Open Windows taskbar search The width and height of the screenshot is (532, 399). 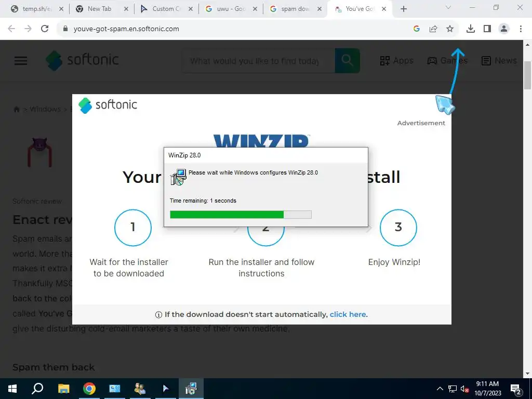37,389
